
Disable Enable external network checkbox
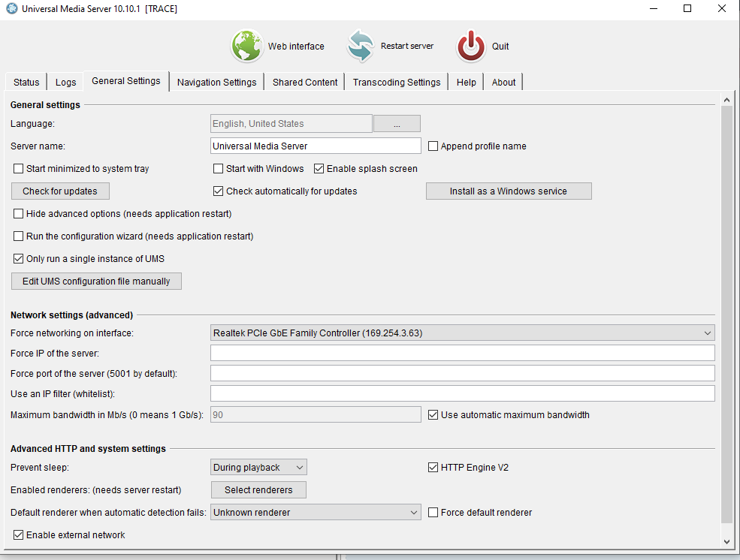point(18,535)
